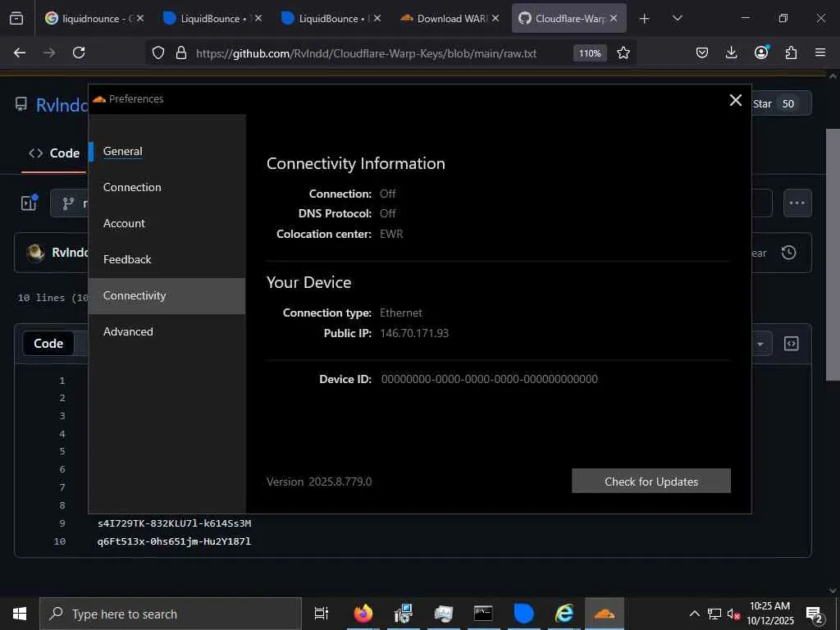Open the tracking protection shield icon
Image resolution: width=840 pixels, height=630 pixels.
(x=158, y=52)
